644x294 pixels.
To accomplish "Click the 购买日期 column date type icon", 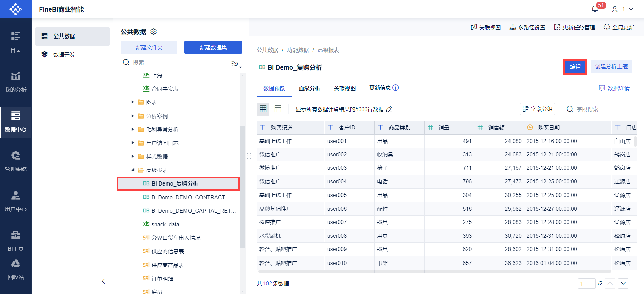I will [x=530, y=127].
